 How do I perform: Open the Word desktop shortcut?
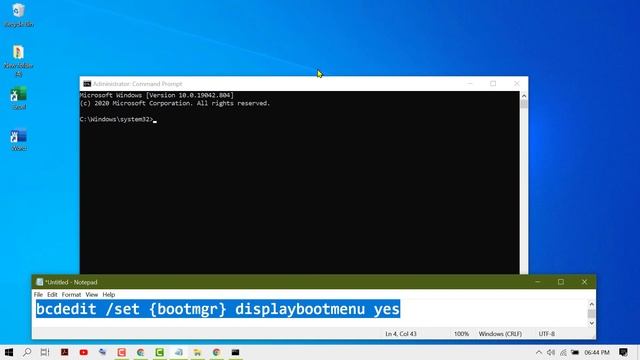point(18,140)
